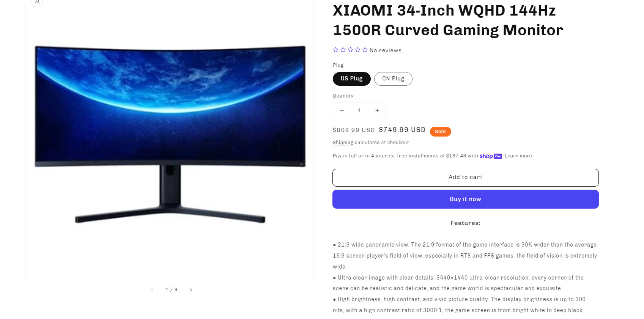Open the Shipping policy link
644x319 pixels.
343,143
